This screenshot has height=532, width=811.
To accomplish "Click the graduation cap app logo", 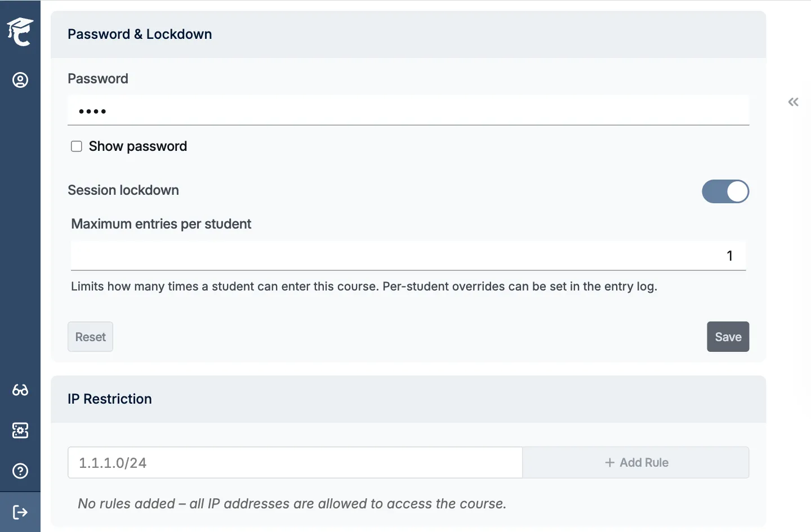I will [20, 31].
